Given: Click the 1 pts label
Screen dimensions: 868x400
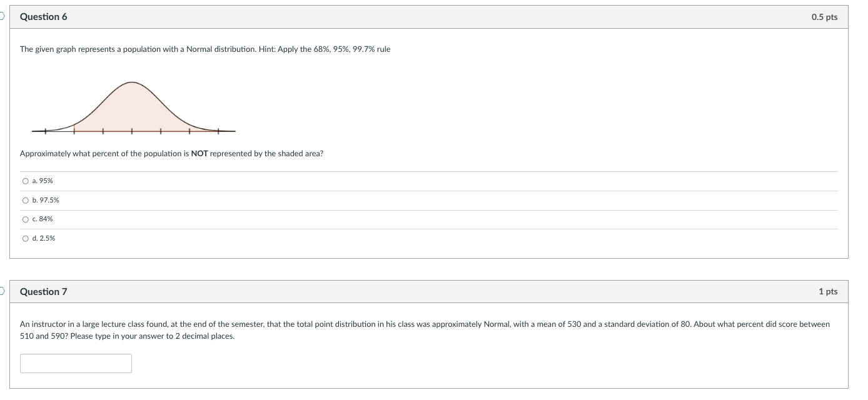Looking at the screenshot, I should click(828, 292).
